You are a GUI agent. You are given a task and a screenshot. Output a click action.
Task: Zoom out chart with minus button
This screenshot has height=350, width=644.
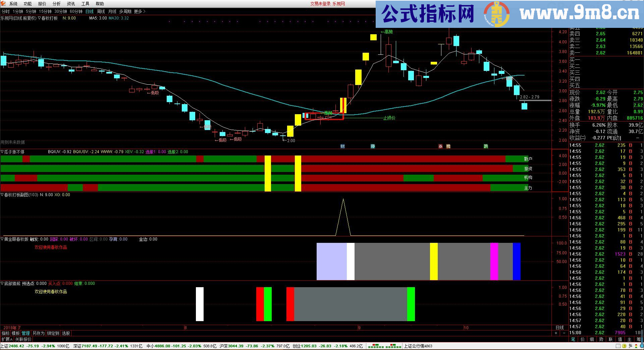point(564,333)
